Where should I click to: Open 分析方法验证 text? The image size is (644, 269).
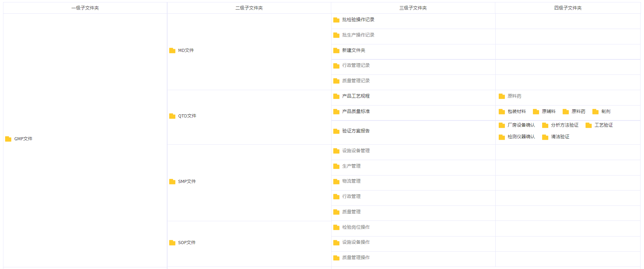[x=565, y=125]
